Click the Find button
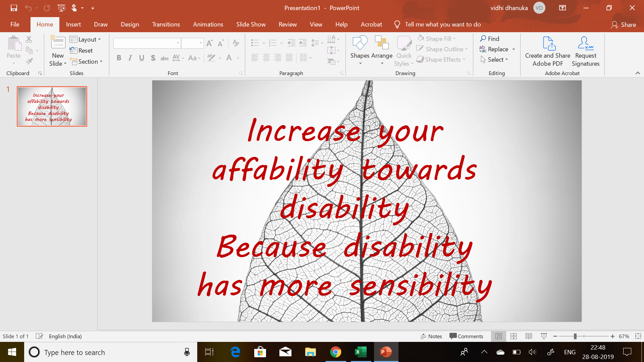 click(x=489, y=39)
